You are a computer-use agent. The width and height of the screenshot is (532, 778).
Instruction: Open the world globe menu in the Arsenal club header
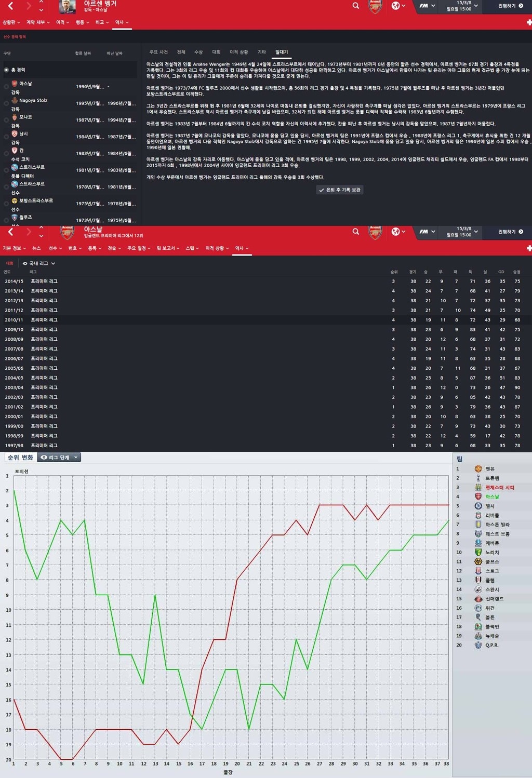pyautogui.click(x=398, y=231)
